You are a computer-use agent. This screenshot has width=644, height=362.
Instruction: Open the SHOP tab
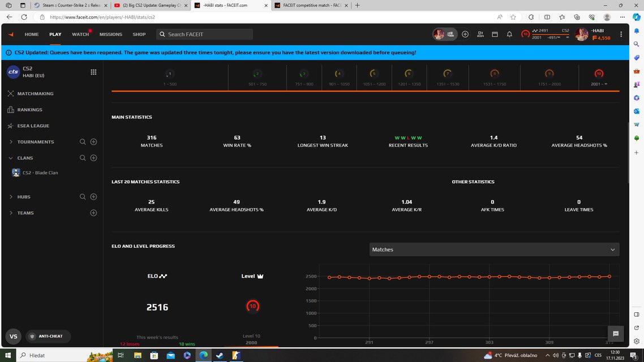(x=139, y=35)
